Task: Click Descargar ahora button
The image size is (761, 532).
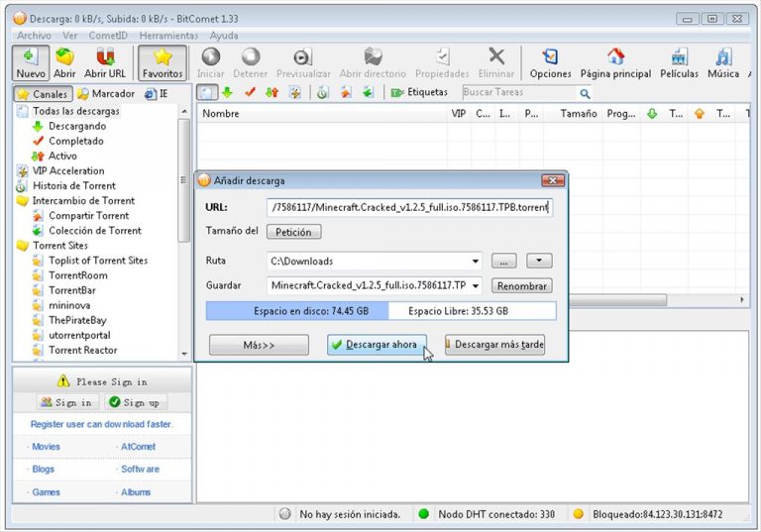Action: (377, 345)
